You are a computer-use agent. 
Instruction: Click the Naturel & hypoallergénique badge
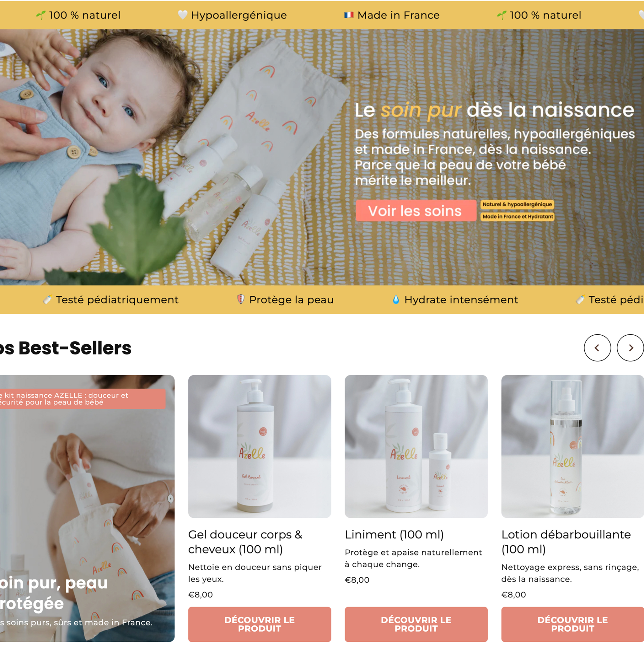(517, 204)
